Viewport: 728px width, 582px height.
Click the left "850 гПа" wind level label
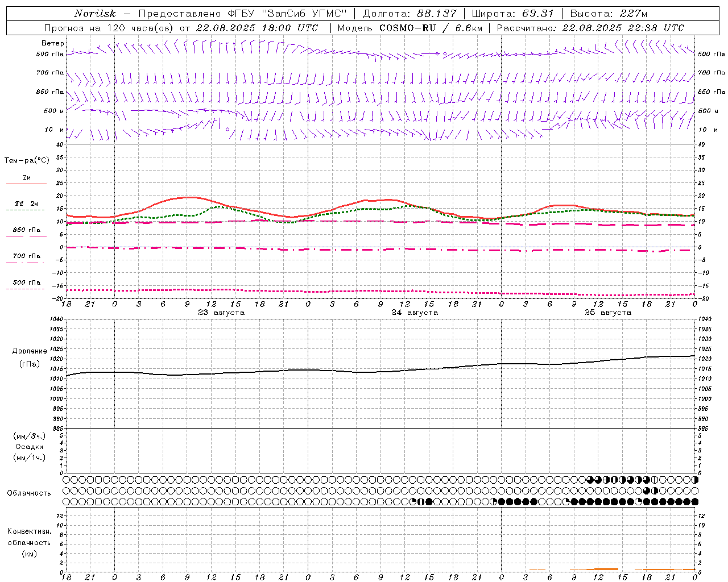[x=50, y=92]
